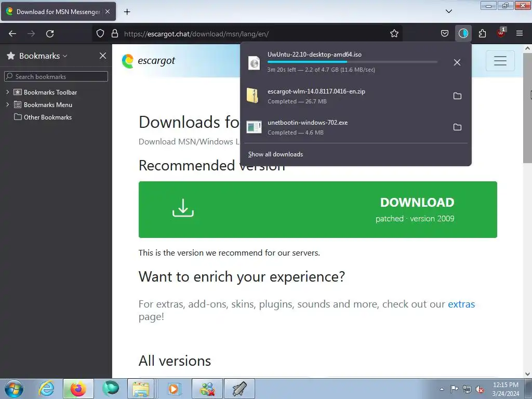Click the green DOWNLOAD patched version button
Screen dimensions: 532x399
[x=317, y=209]
